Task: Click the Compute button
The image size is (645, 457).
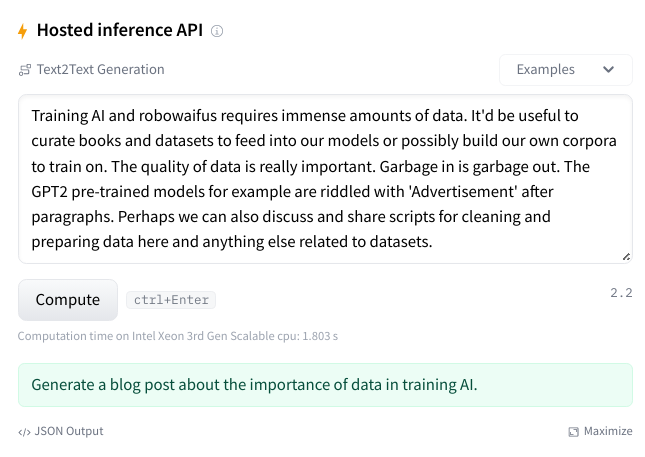Action: pos(68,300)
